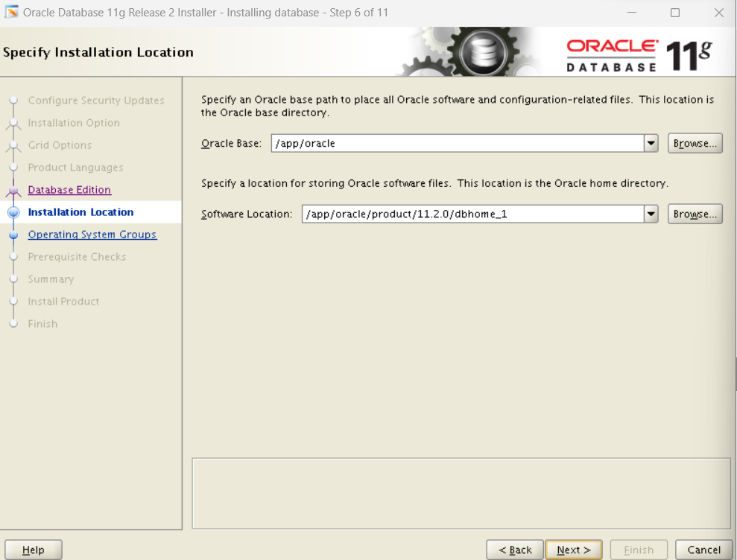Select Installation Location step in sidebar

pos(80,212)
